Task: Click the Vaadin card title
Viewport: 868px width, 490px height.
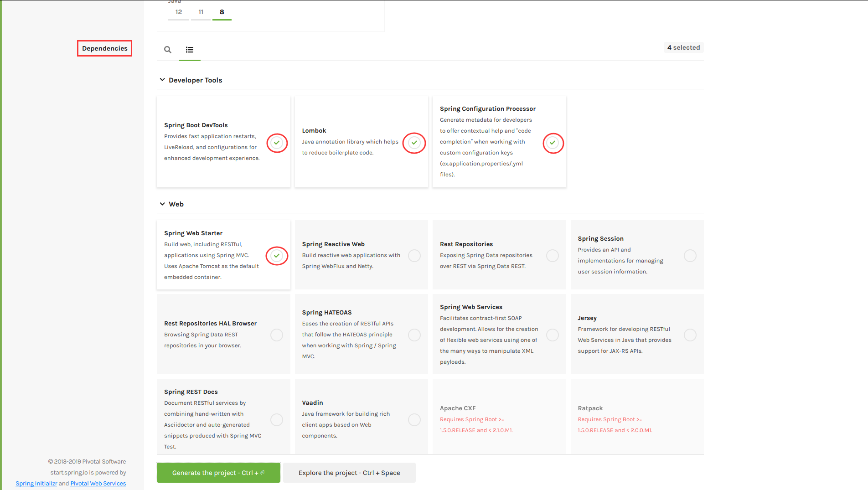Action: (312, 402)
